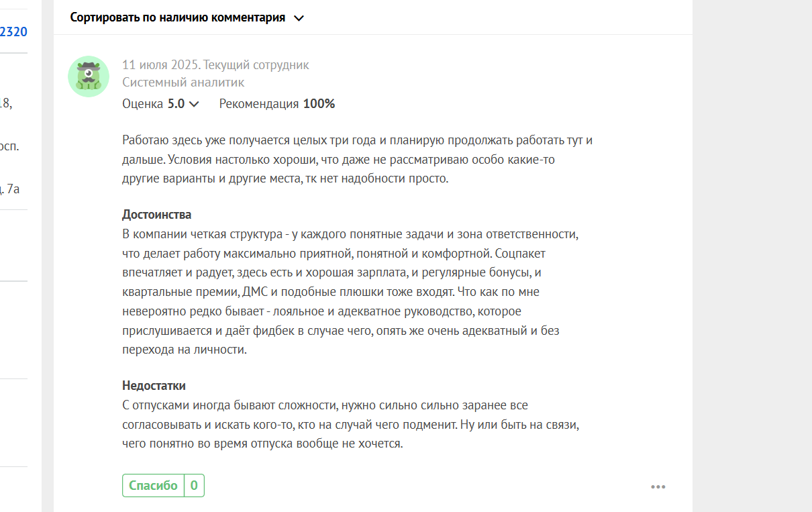Screen dimensions: 812x512
Task: Open the blue "2320" link on the left
Action: pyautogui.click(x=13, y=31)
